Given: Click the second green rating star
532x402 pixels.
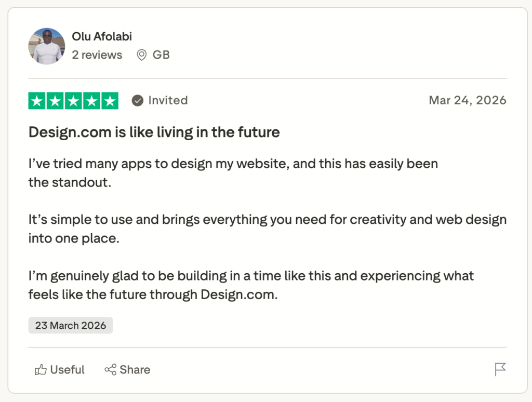Looking at the screenshot, I should click(x=55, y=101).
